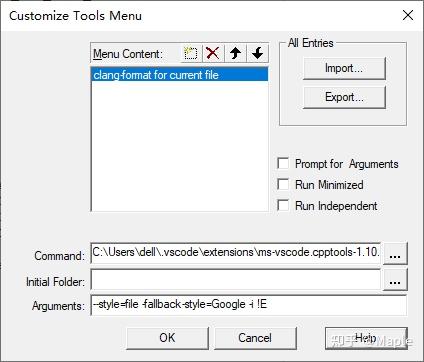
Task: Delete the selected menu entry
Action: click(213, 53)
